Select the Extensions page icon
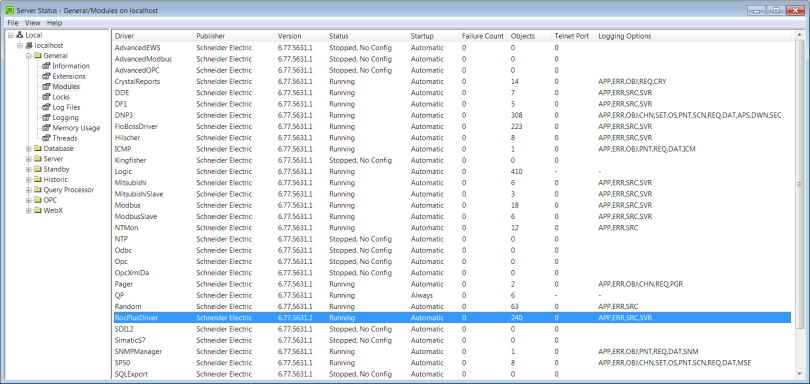810x384 pixels. point(46,76)
